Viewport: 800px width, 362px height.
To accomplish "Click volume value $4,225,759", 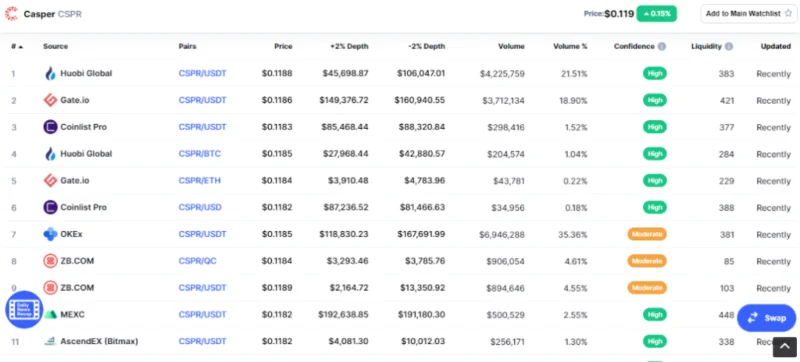I will click(502, 74).
